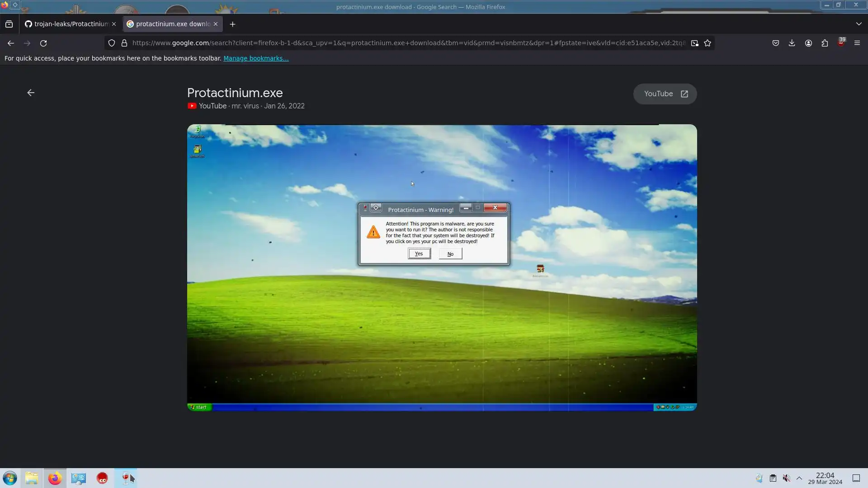Open the Firefox hamburger application menu
The width and height of the screenshot is (868, 488).
pyautogui.click(x=857, y=43)
